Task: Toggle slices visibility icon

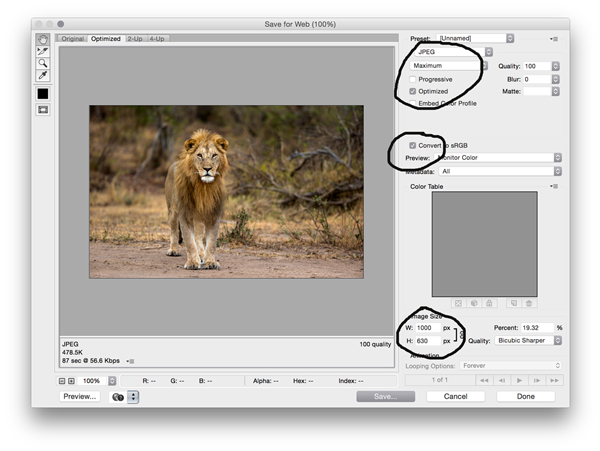Action: (43, 109)
